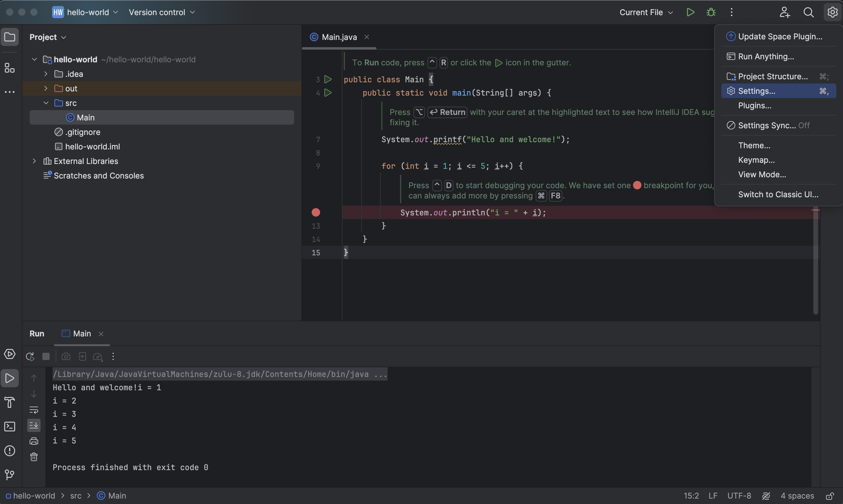Click the IDE settings gear icon
The height and width of the screenshot is (504, 843).
click(832, 12)
